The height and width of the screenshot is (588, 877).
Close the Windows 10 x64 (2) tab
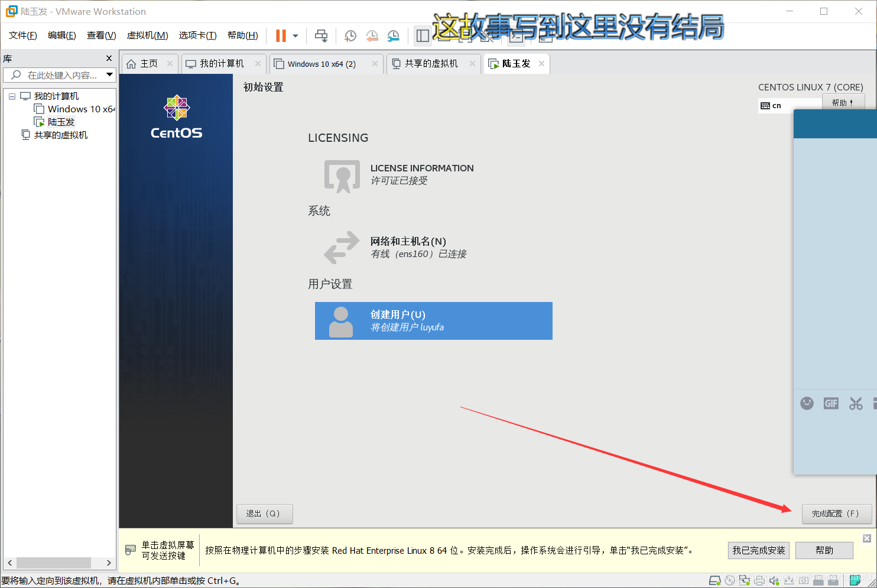[375, 64]
